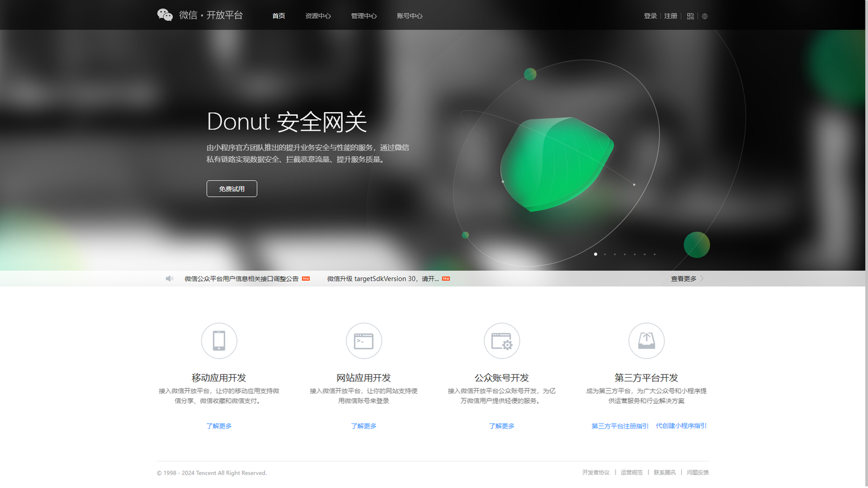Viewport: 868px width, 488px height.
Task: Select the second carousel dot indicator
Action: point(605,254)
